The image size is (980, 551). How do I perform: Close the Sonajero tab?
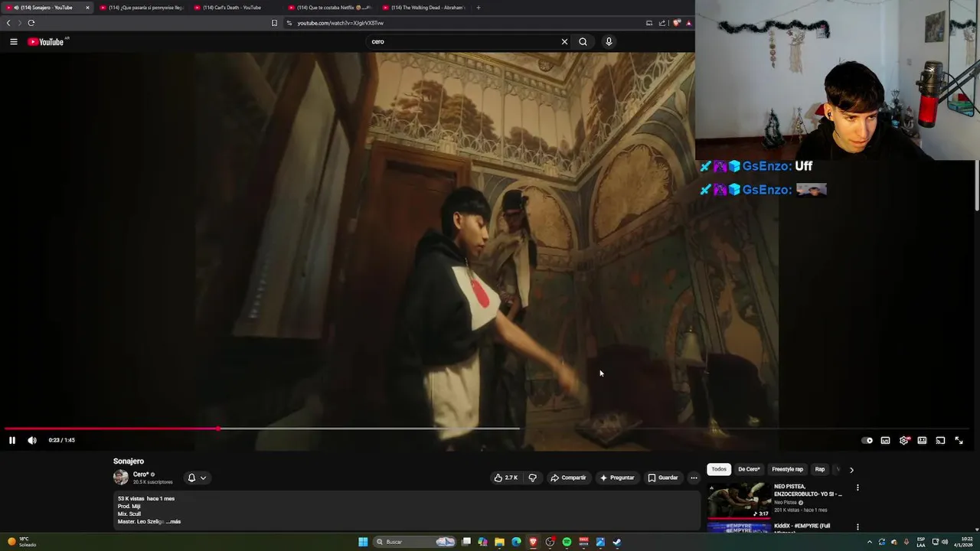coord(87,8)
